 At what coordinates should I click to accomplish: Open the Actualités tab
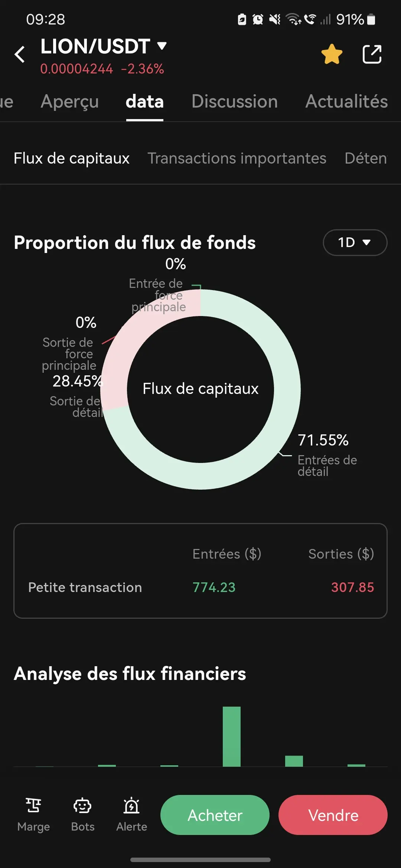(346, 102)
